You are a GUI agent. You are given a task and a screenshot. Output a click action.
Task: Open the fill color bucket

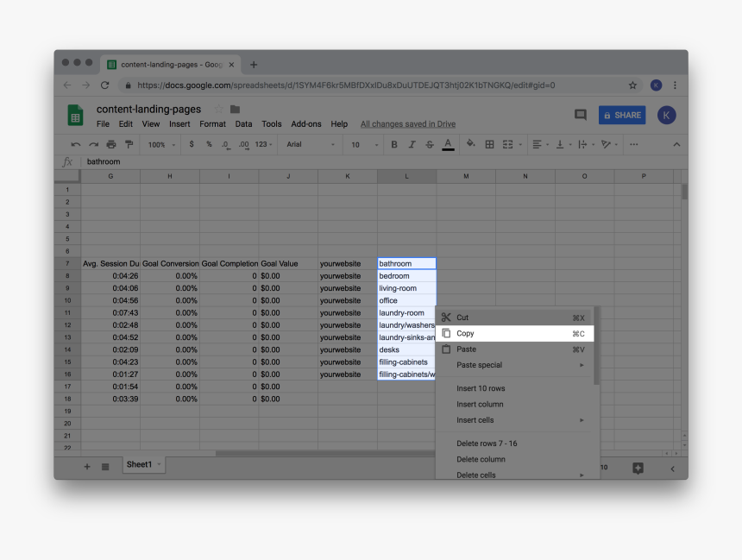point(470,144)
